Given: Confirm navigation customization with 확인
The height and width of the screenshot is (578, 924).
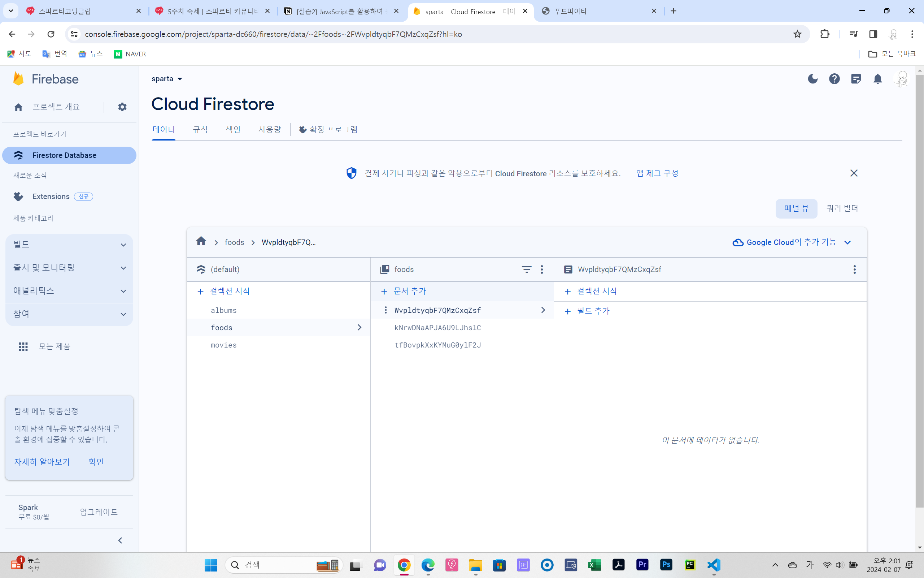Looking at the screenshot, I should pyautogui.click(x=96, y=462).
